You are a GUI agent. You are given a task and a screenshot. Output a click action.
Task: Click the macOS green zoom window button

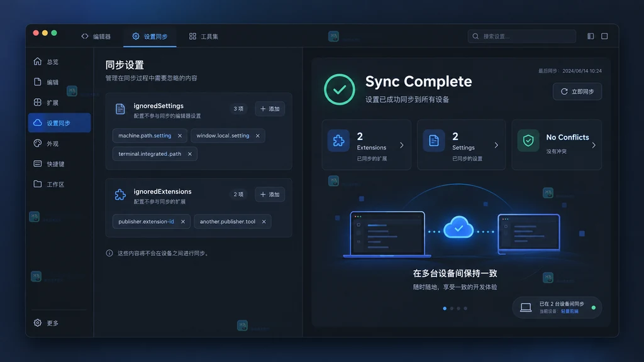click(x=54, y=33)
